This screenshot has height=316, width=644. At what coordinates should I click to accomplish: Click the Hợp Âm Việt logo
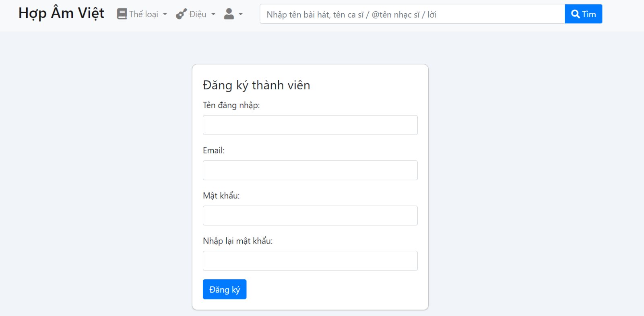coord(61,13)
